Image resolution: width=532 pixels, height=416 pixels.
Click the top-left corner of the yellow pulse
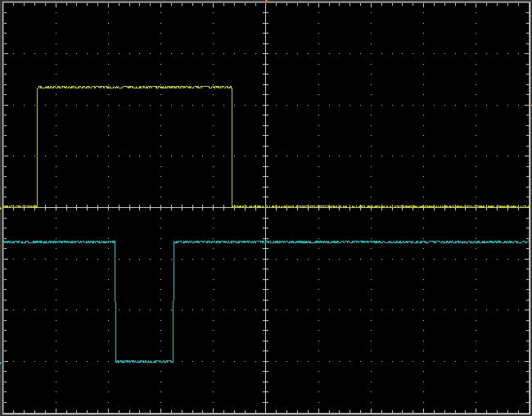38,88
